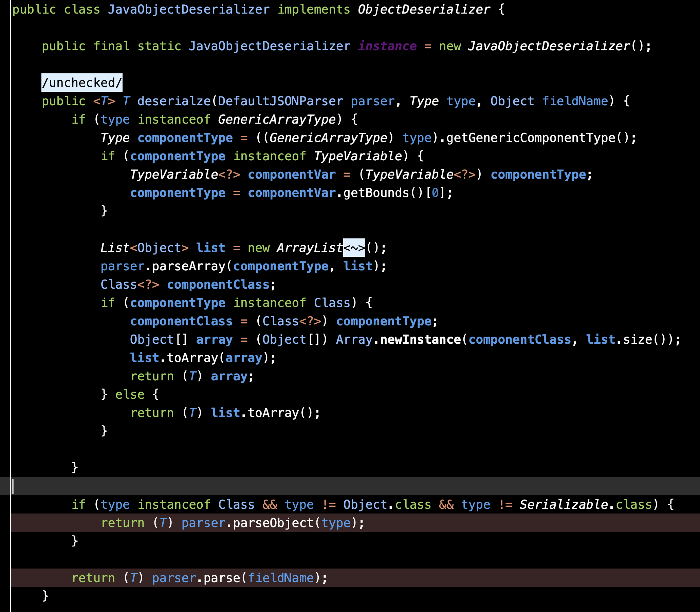Screen dimensions: 700x612
Task: Click 'array' in the 'return (T) array' statement
Action: coord(229,376)
